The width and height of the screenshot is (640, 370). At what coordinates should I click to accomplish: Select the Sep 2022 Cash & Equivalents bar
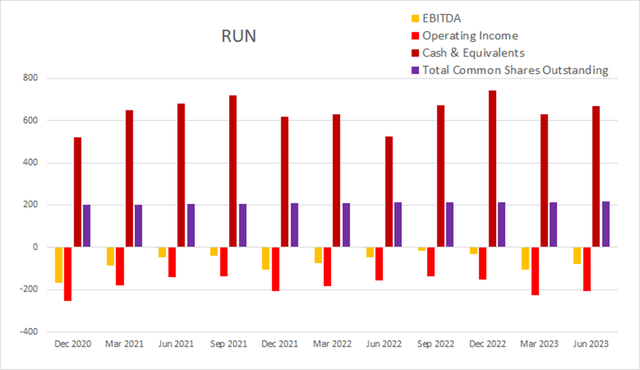[441, 176]
